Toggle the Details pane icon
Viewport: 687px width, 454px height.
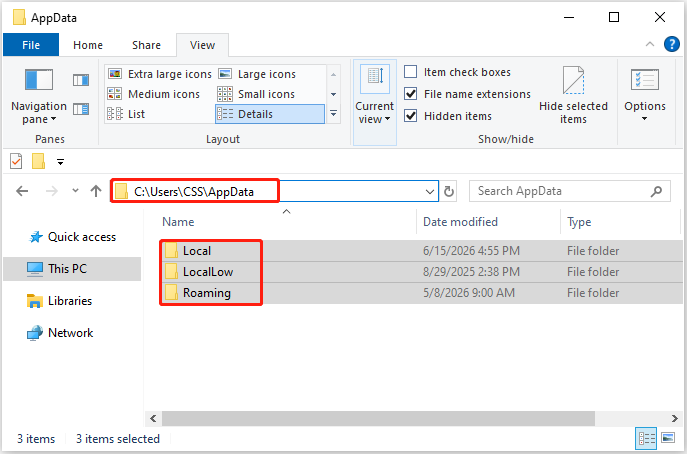click(x=81, y=109)
